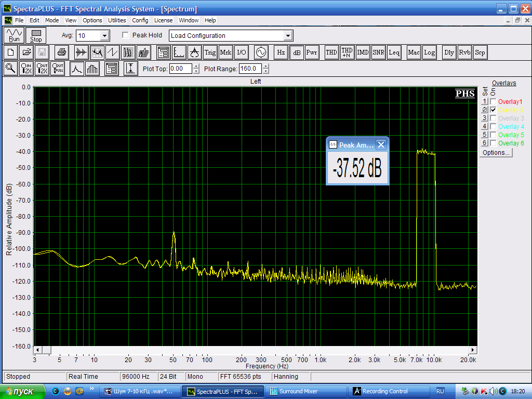Enable the Peak Hold checkbox

(x=125, y=35)
